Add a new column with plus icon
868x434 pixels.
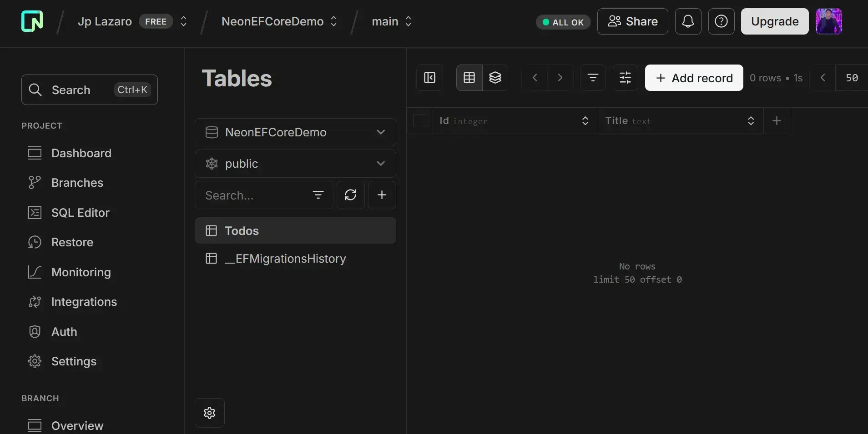[x=777, y=120]
